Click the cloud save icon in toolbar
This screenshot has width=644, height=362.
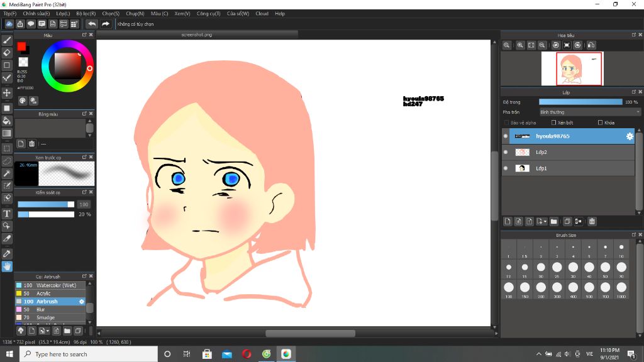9,24
